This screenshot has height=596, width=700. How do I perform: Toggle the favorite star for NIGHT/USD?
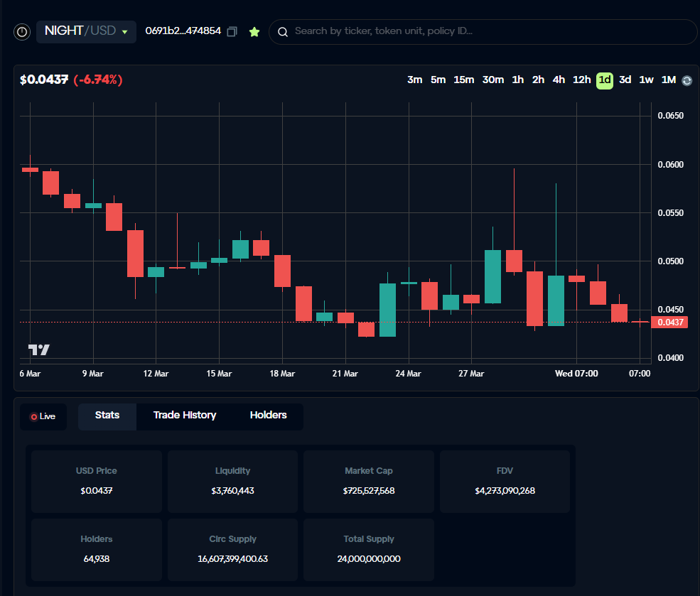coord(254,32)
